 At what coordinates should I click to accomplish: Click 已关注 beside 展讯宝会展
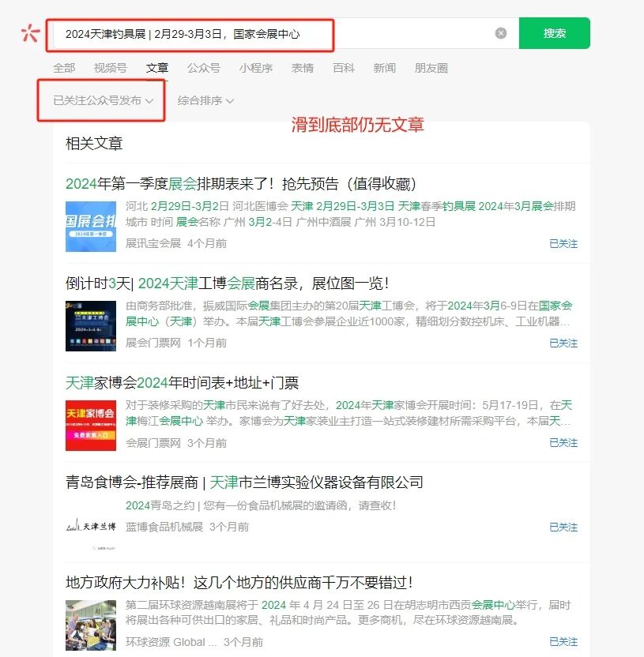563,243
